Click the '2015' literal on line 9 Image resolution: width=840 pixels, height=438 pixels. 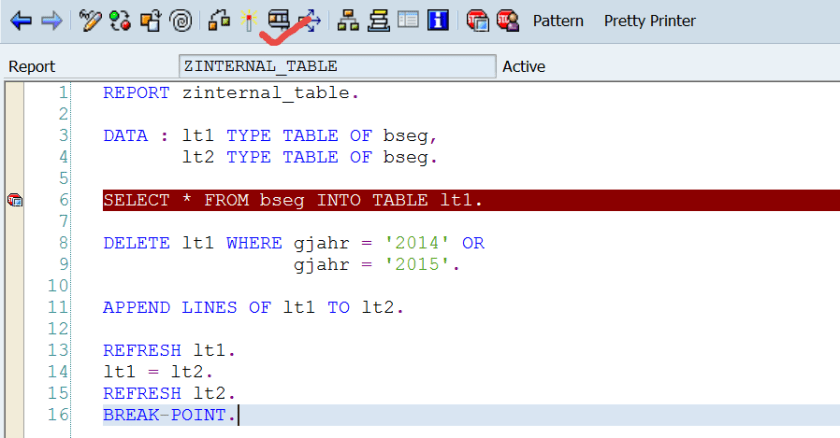click(x=417, y=265)
